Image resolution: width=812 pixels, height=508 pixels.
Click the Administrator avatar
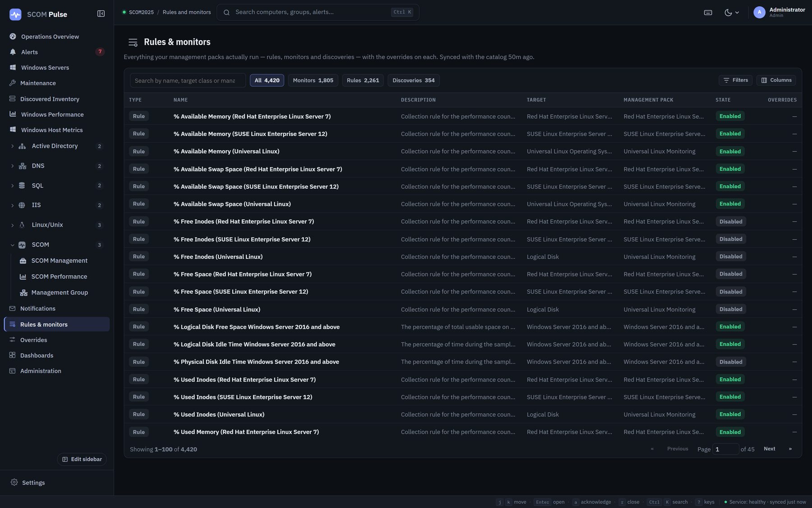[x=759, y=13]
